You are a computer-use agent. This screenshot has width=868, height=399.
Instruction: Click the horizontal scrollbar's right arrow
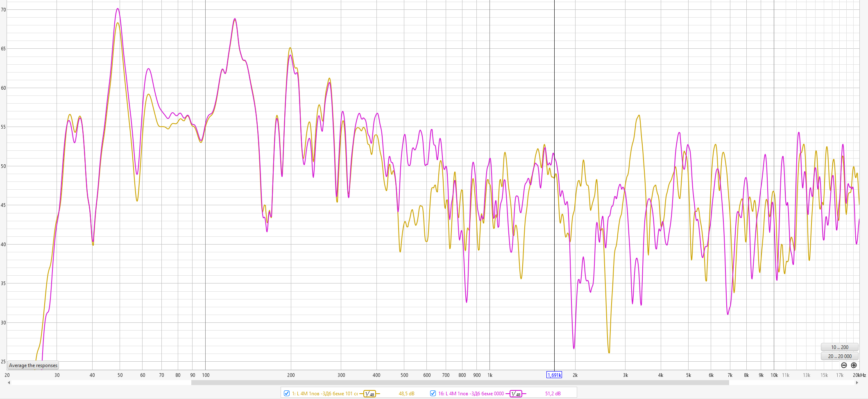coord(857,383)
